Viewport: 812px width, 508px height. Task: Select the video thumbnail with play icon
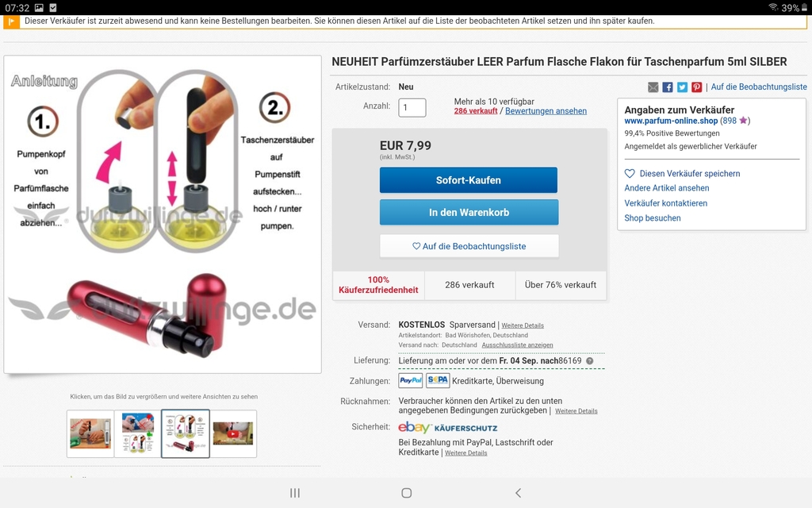(x=233, y=434)
